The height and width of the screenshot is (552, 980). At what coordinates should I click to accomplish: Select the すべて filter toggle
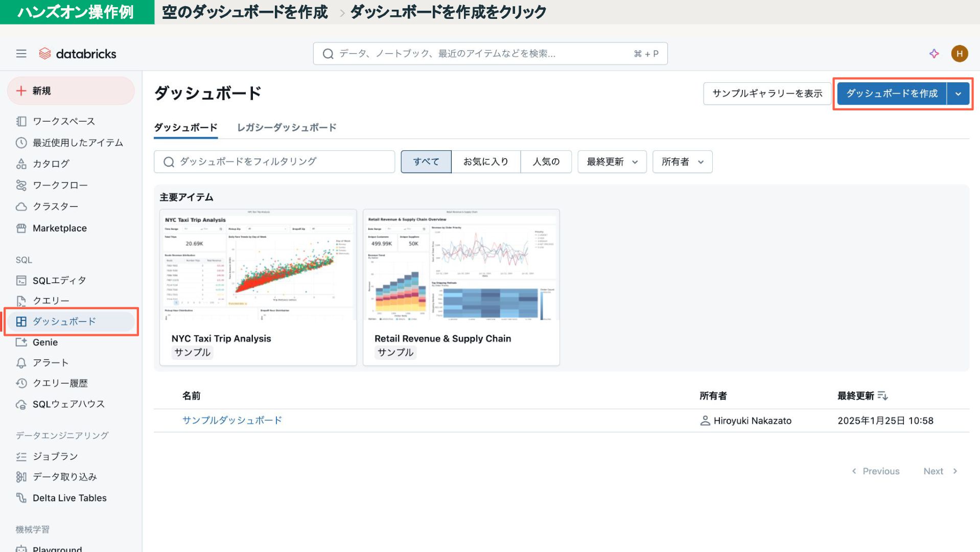[426, 162]
